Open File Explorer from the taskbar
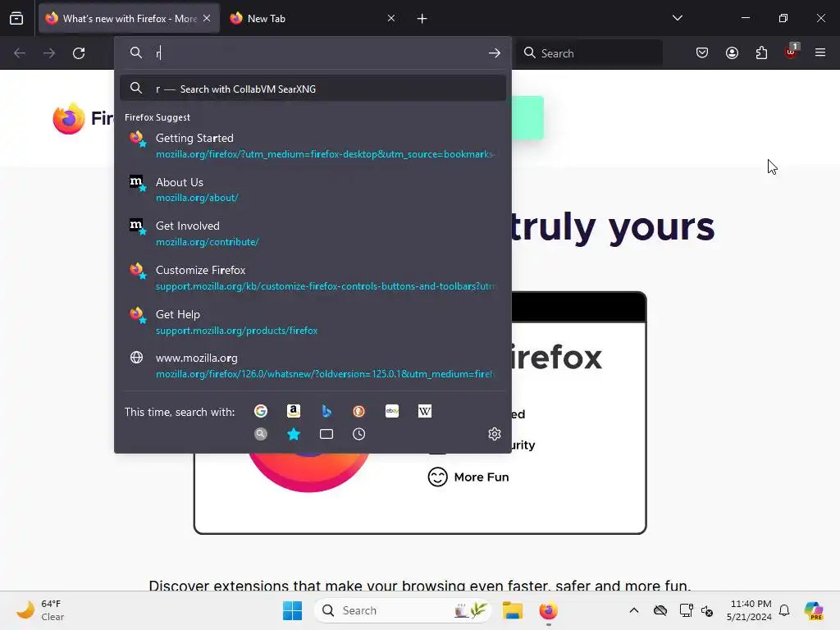The width and height of the screenshot is (840, 630). point(512,610)
